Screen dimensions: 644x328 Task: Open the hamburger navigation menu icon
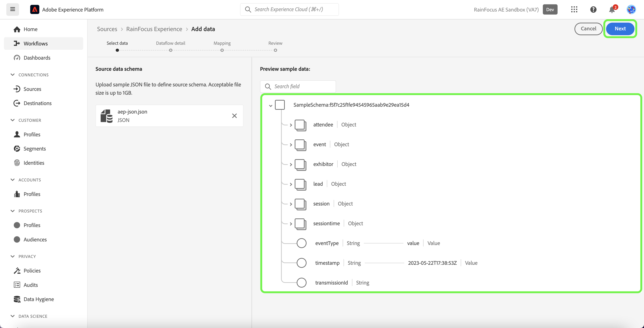click(13, 10)
